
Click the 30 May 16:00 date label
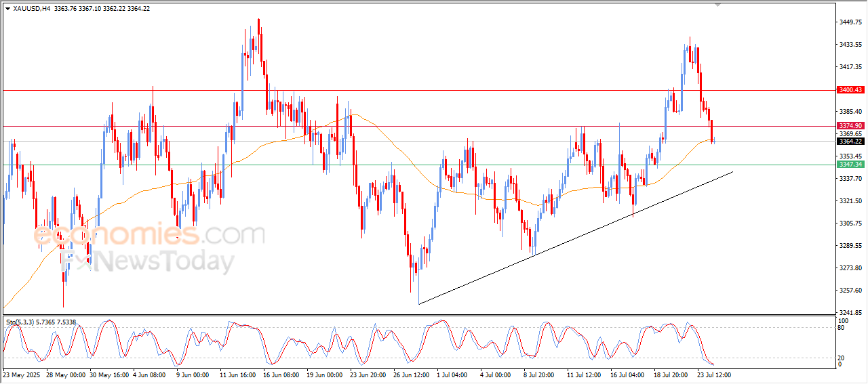point(109,375)
